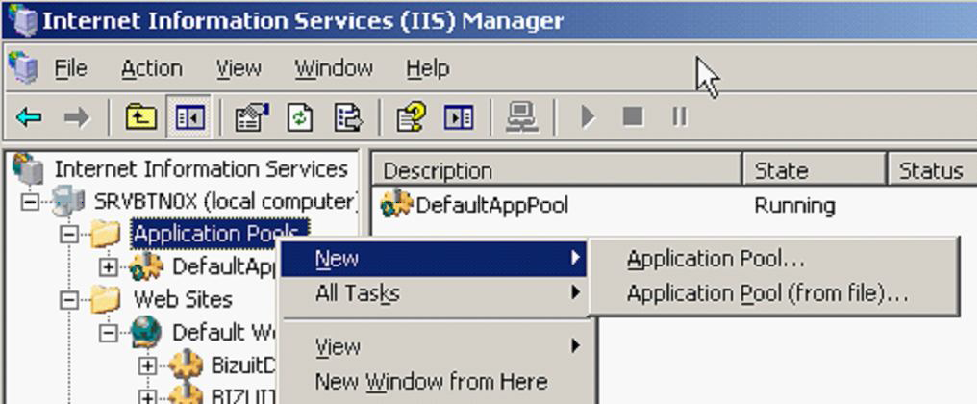Open the All Tasks context submenu
Viewport: 980px width, 404px height.
click(x=433, y=292)
